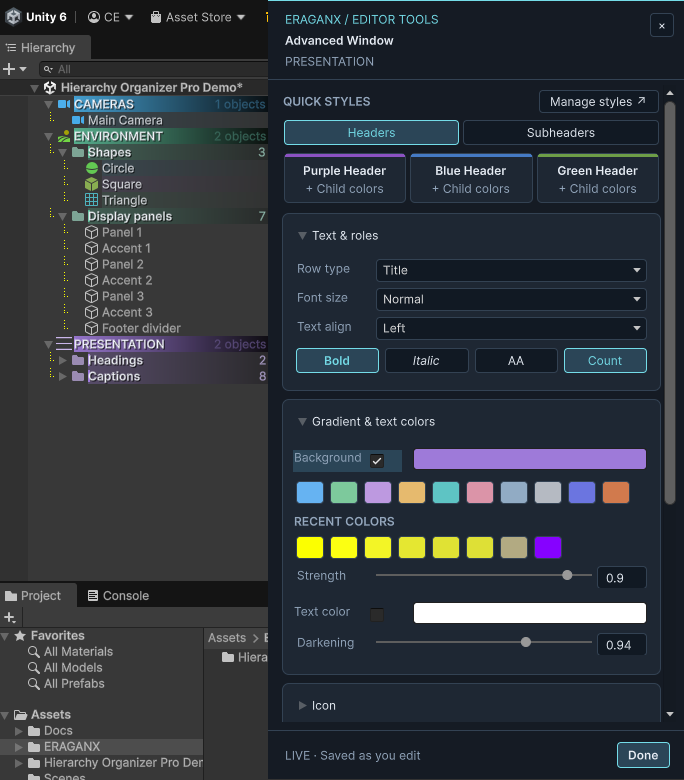Image resolution: width=684 pixels, height=780 pixels.
Task: Click the Favorites star icon
Action: click(x=20, y=635)
